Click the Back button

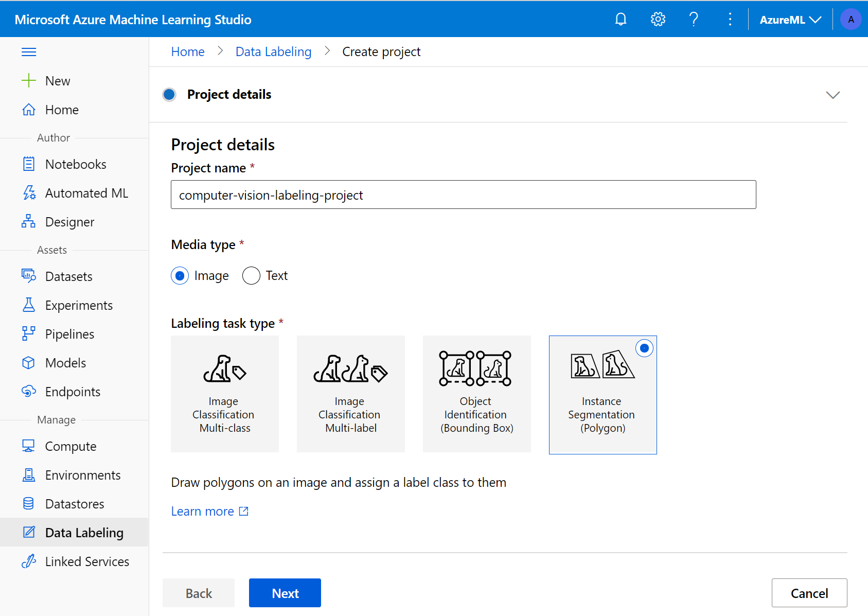(199, 593)
